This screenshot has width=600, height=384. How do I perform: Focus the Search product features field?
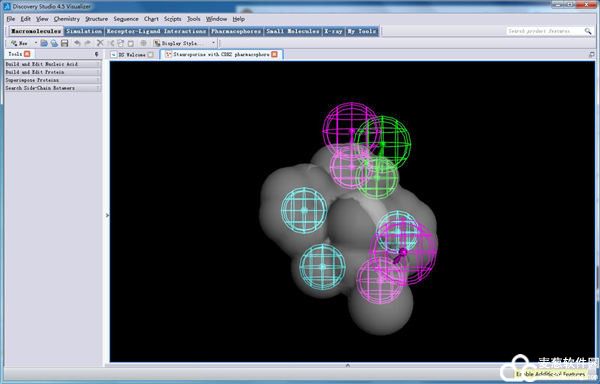pyautogui.click(x=545, y=31)
